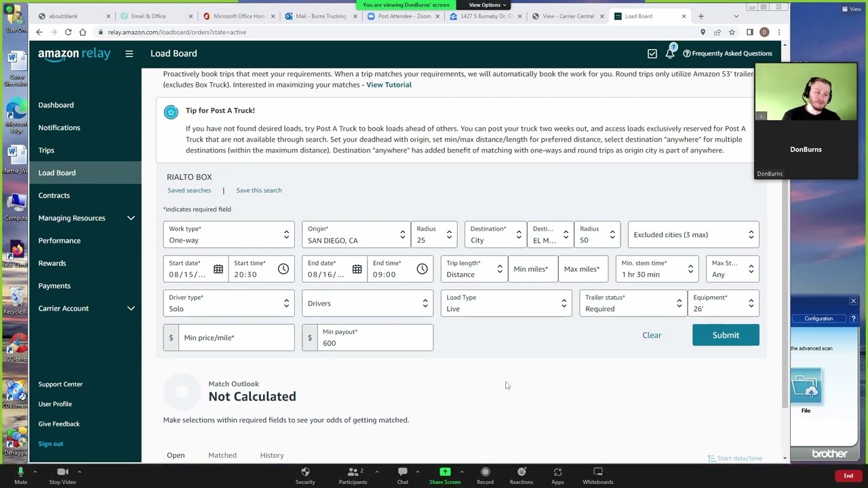Open the Amazon Relay hamburger menu
The height and width of the screenshot is (488, 868).
[x=129, y=54]
